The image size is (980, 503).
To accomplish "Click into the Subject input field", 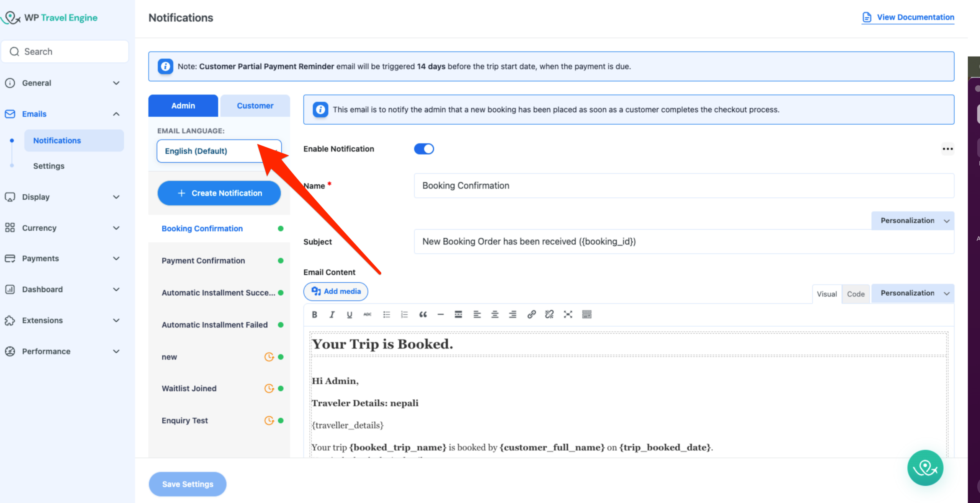I will pos(684,241).
